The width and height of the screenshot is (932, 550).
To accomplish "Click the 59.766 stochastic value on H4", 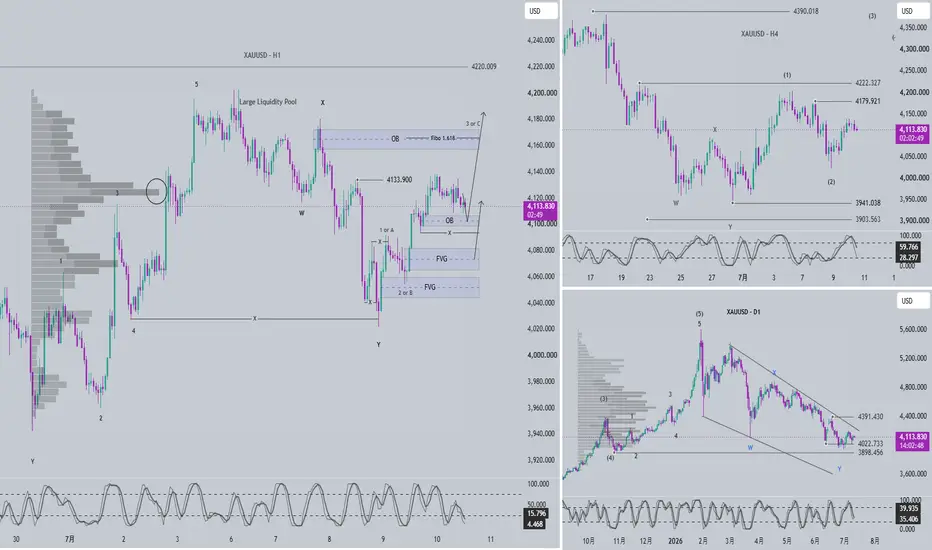I will [909, 246].
